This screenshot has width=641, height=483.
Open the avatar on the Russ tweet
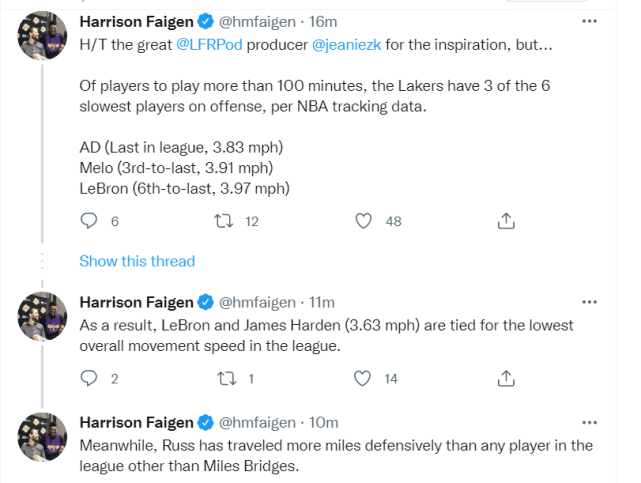(x=40, y=439)
